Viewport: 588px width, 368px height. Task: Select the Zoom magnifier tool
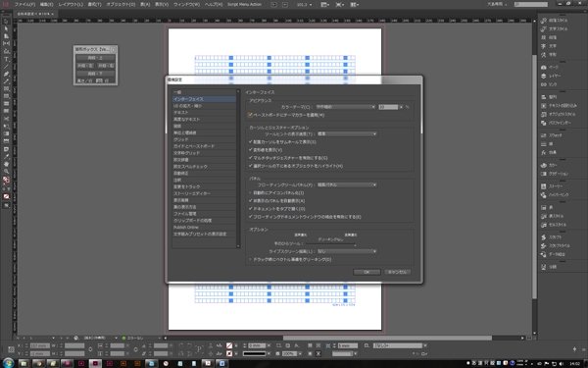[x=6, y=171]
